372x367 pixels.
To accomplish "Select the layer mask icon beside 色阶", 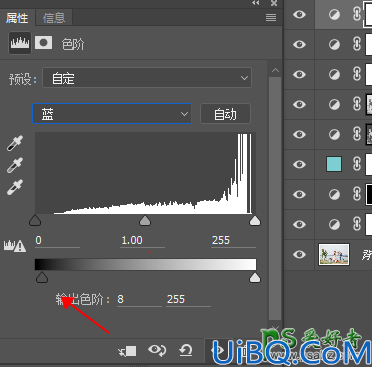I will (x=44, y=43).
